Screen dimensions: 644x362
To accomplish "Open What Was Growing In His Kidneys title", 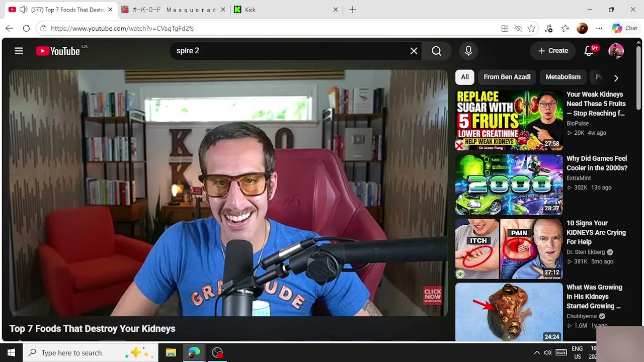I will pyautogui.click(x=594, y=297).
